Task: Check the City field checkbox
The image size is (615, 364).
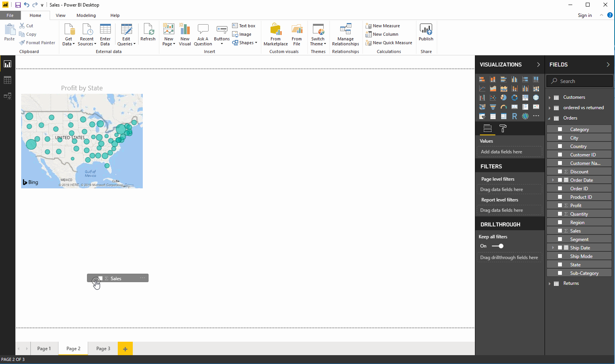Action: (x=560, y=138)
